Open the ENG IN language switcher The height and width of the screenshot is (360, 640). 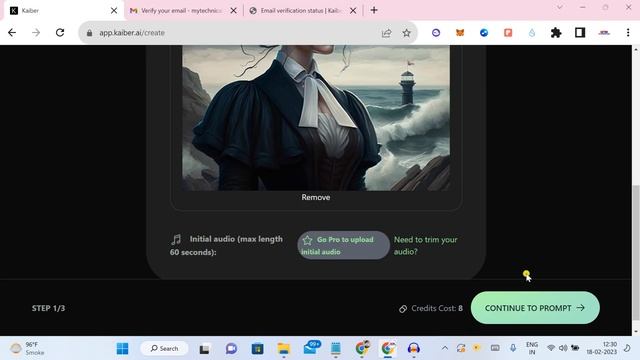click(x=532, y=348)
